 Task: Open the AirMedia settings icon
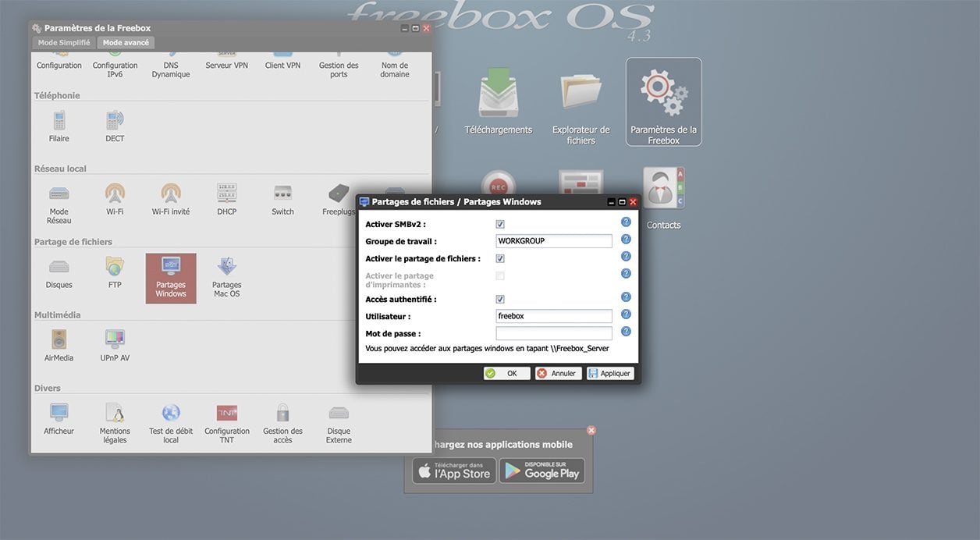59,346
